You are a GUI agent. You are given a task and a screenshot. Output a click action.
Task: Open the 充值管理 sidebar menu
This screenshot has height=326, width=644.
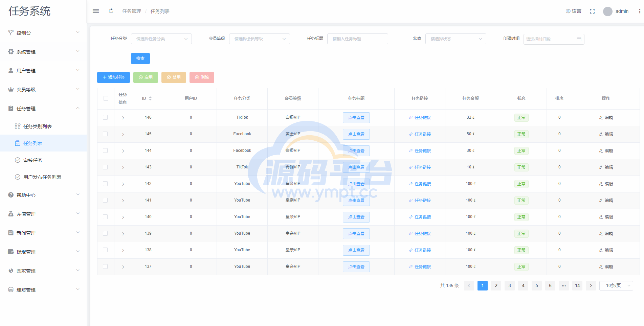(43, 214)
